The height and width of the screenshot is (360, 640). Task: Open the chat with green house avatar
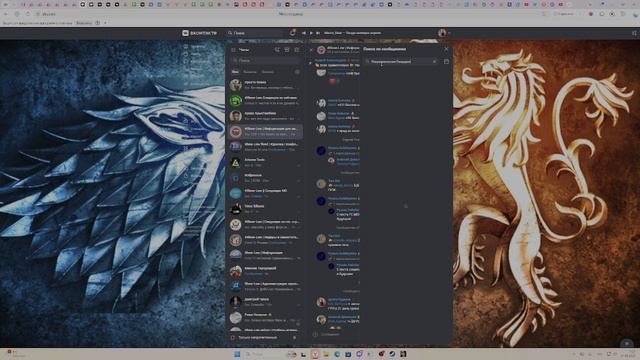pos(265,100)
